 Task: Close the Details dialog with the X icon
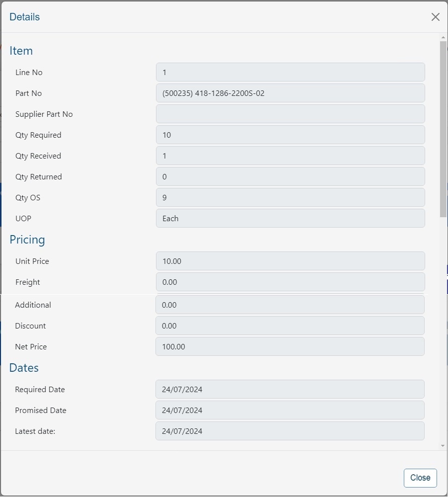pos(436,17)
